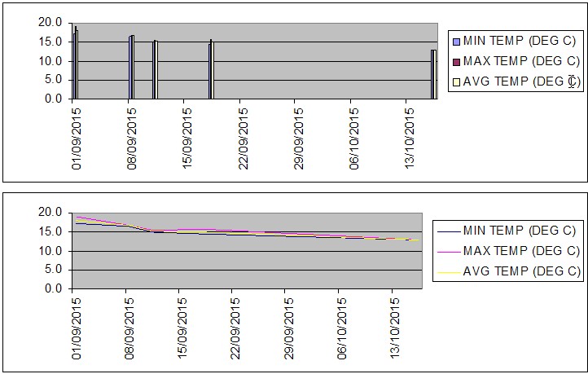Viewport: 588px width, 374px height.
Task: Click the 0.0 axis label in line chart
Action: click(55, 289)
